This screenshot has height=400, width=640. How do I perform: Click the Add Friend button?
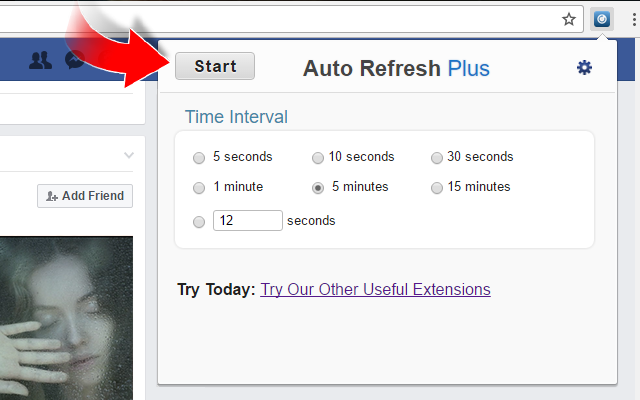click(85, 196)
